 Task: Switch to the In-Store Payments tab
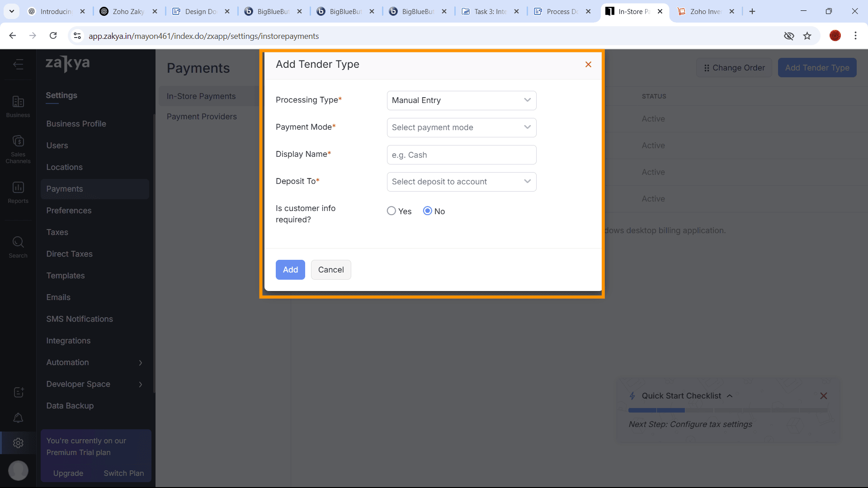[201, 96]
